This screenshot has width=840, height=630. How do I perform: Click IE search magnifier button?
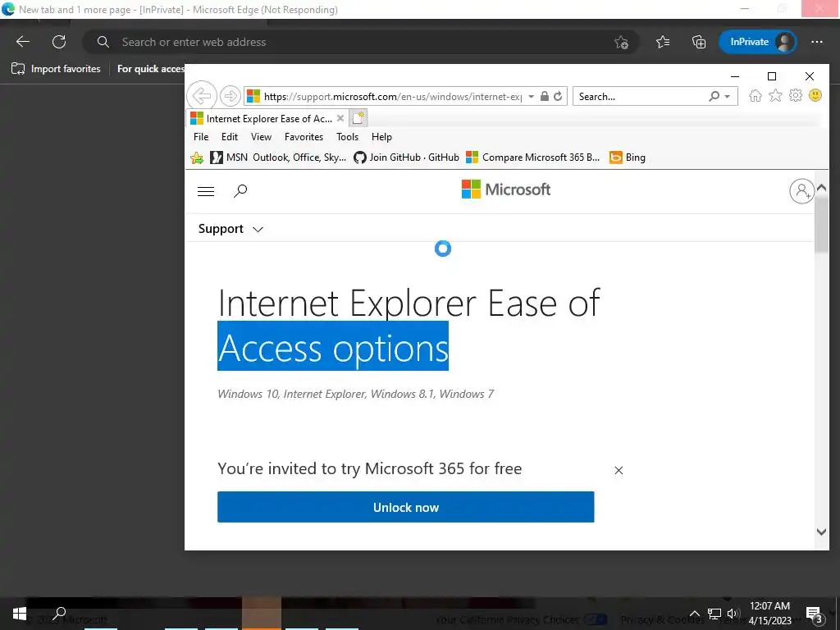714,97
